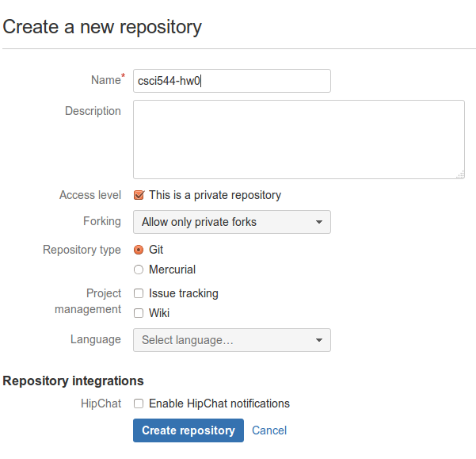Enable the Issue tracking checkbox

coord(139,293)
